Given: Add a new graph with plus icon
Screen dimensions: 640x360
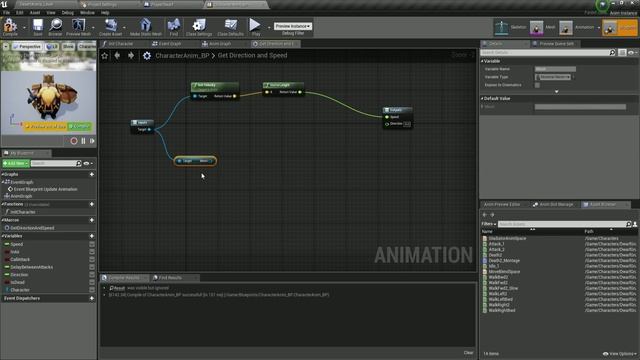Looking at the screenshot, I should [x=92, y=174].
